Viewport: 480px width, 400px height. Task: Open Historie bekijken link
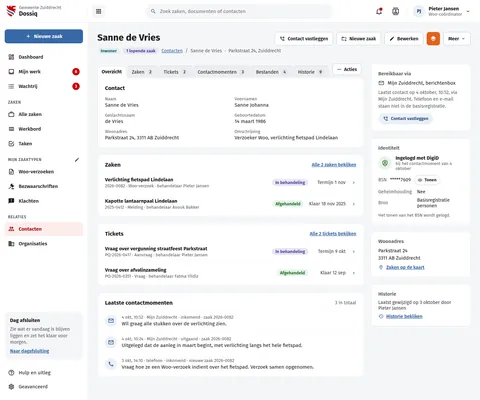[404, 316]
